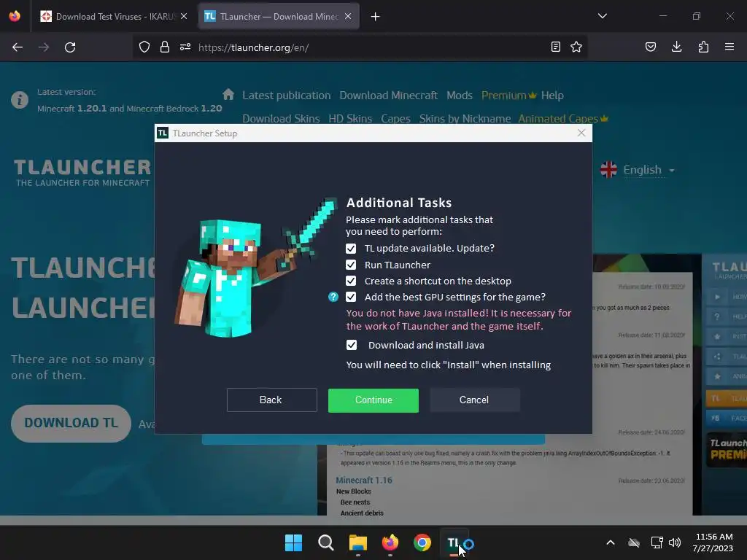
Task: Toggle Add the best GPU settings checkbox
Action: [x=351, y=297]
